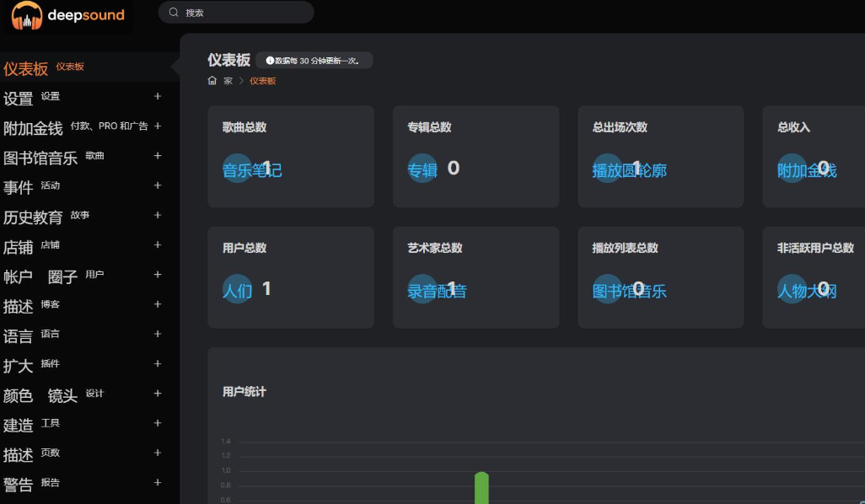This screenshot has height=504, width=865.
Task: Open the 仪表板 dashboard sidebar item
Action: [89, 67]
